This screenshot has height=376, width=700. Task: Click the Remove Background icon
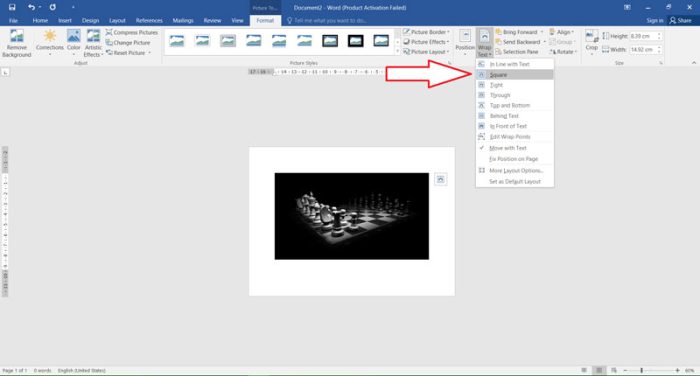click(17, 43)
